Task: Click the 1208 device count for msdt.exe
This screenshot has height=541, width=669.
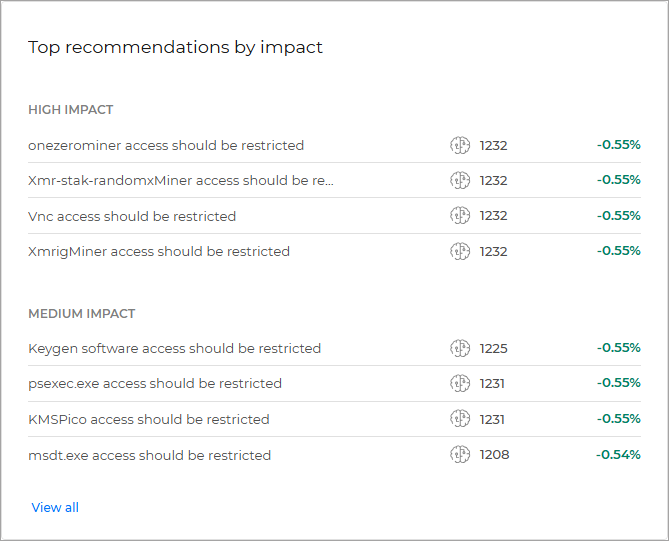Action: click(494, 455)
